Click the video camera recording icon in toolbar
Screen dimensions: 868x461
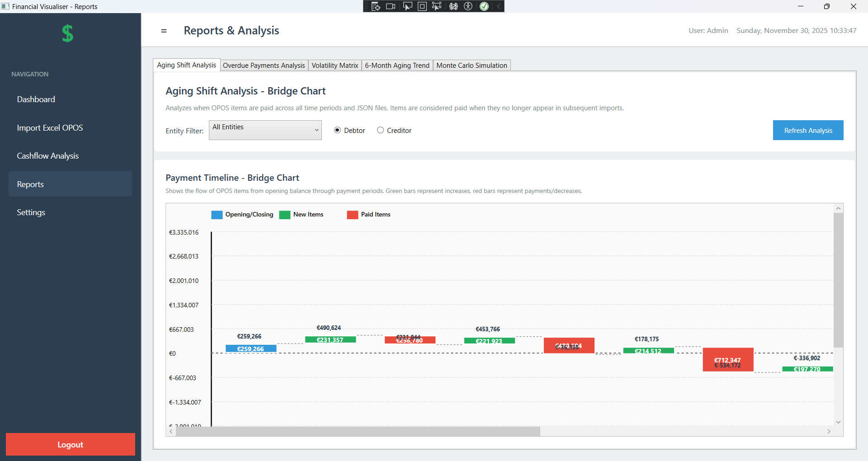coord(391,6)
